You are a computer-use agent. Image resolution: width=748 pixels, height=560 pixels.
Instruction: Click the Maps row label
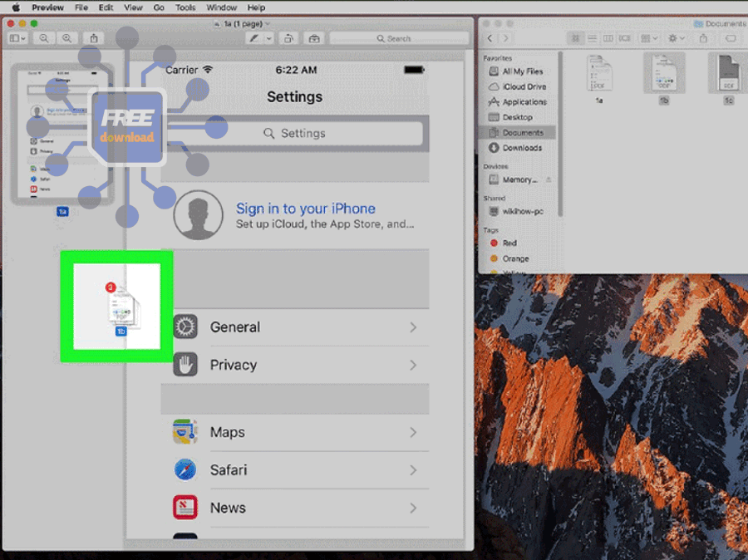tap(228, 432)
